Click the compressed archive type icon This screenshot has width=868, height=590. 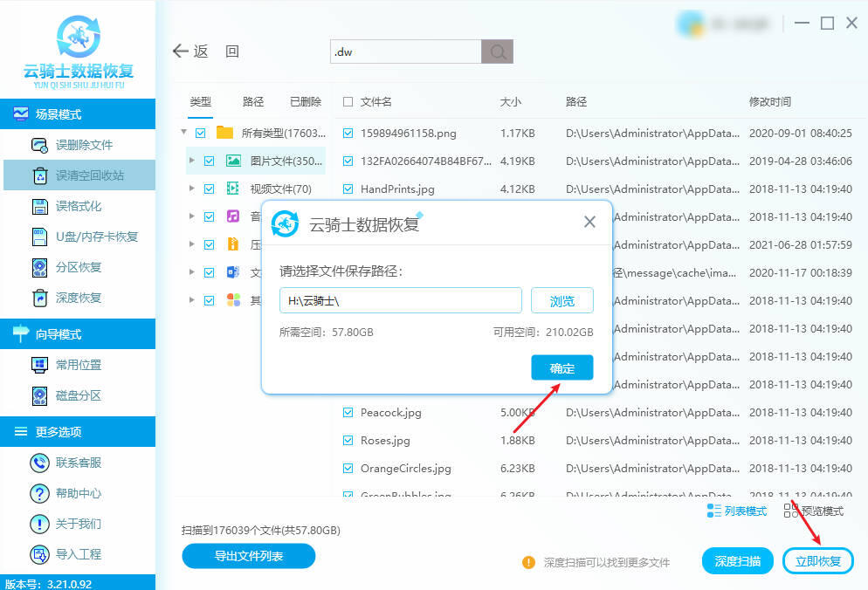point(233,244)
